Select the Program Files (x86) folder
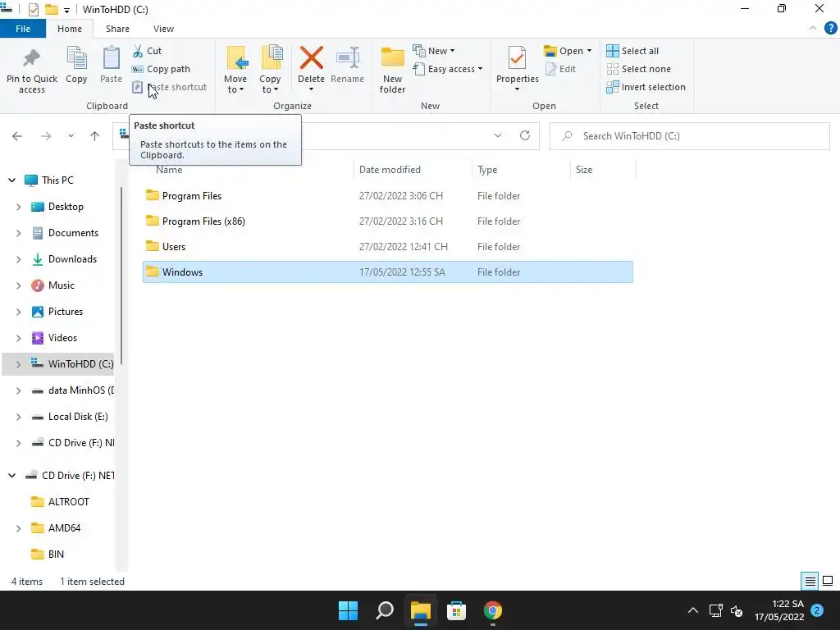 (388, 221)
